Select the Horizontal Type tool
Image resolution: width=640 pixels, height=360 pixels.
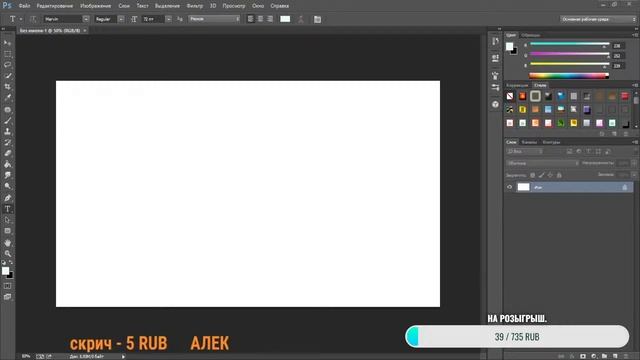7,209
